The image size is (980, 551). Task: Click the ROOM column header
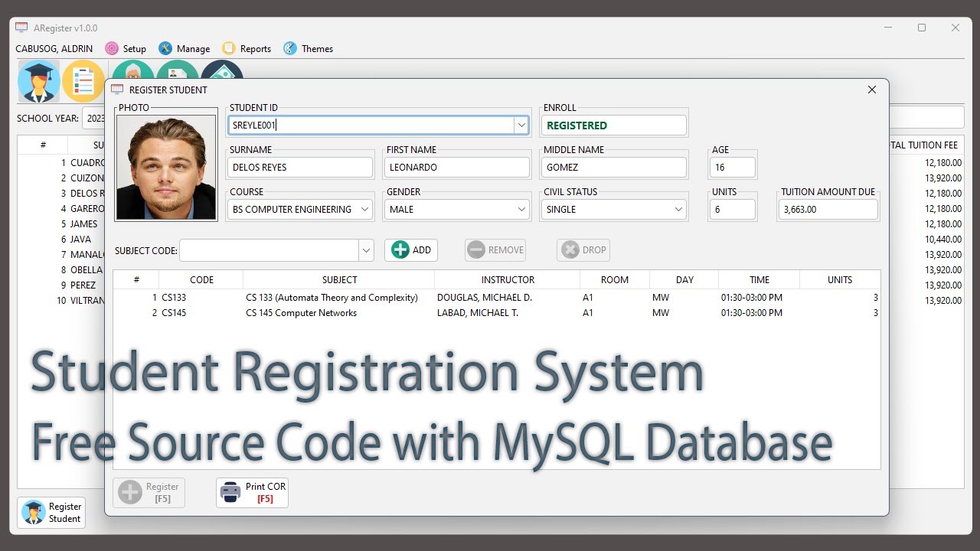tap(615, 280)
